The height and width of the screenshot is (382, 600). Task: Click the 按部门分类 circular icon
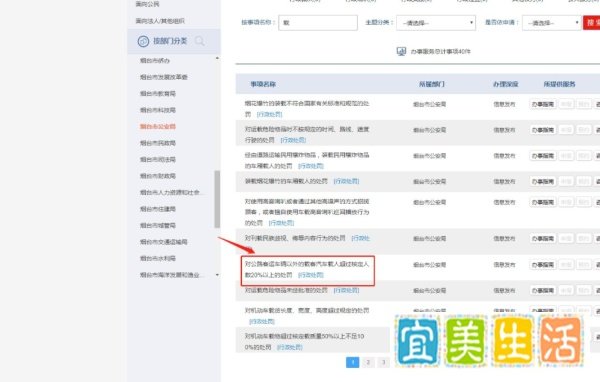[143, 41]
